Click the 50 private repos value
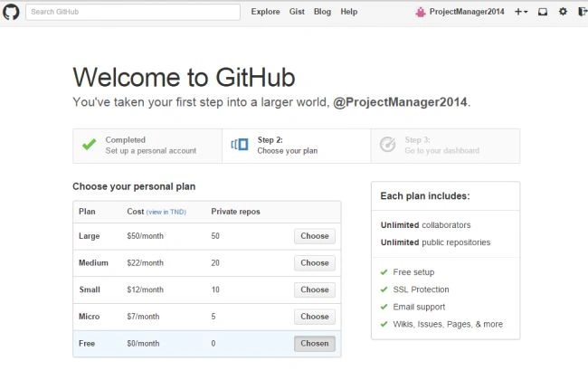 pos(215,236)
